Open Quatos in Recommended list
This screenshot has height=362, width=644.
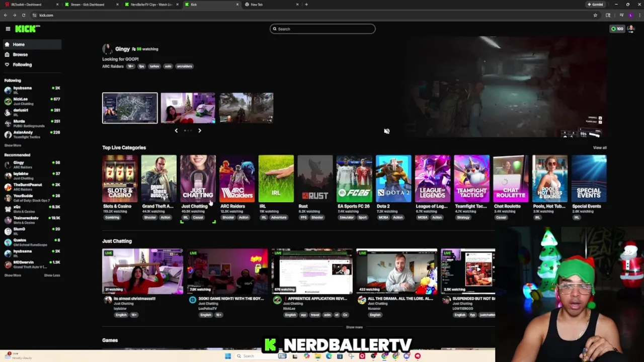click(32, 242)
